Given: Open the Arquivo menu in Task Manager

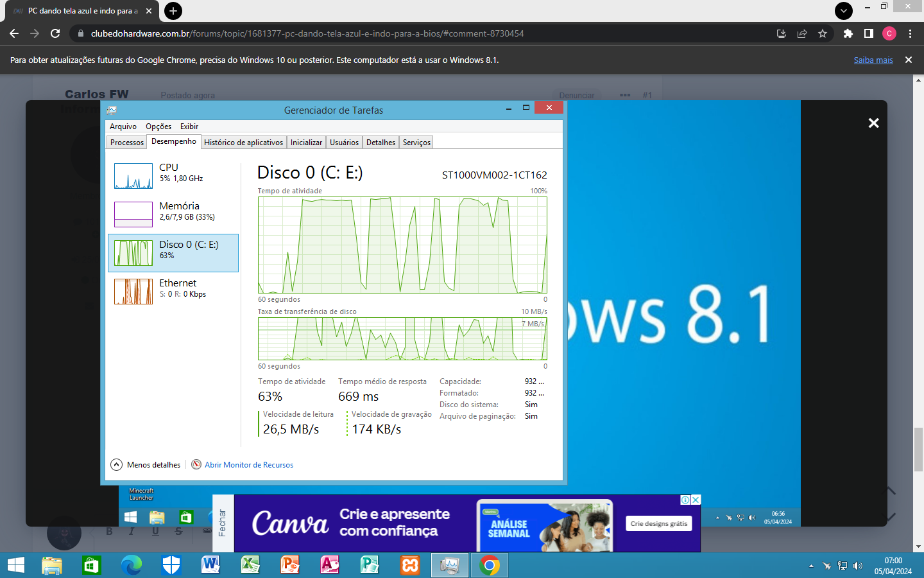Looking at the screenshot, I should pos(123,127).
